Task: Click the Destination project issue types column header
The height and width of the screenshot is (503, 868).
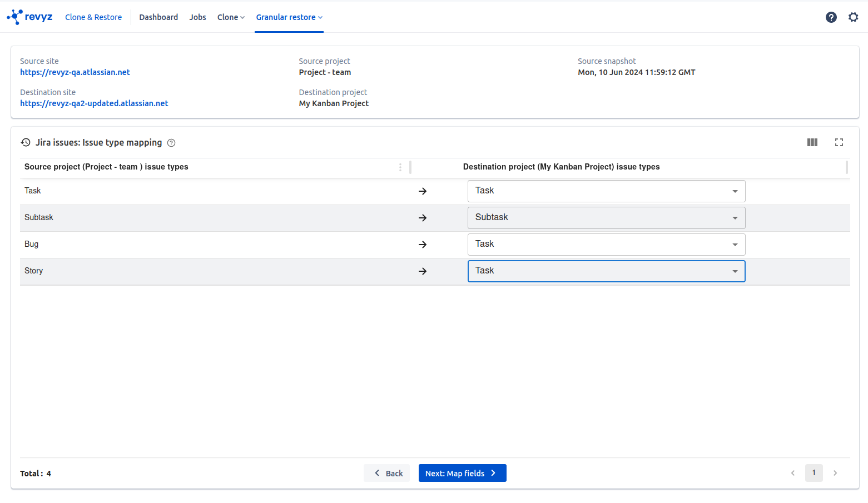Action: (562, 167)
